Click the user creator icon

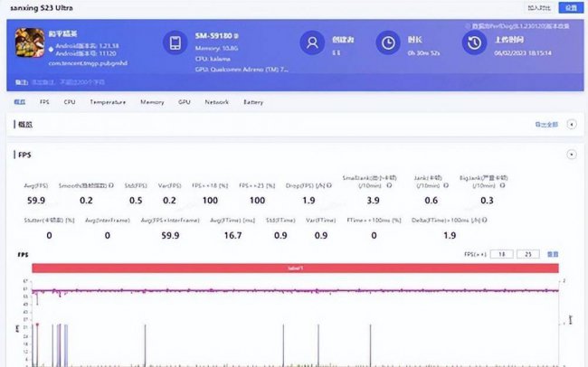[x=312, y=42]
